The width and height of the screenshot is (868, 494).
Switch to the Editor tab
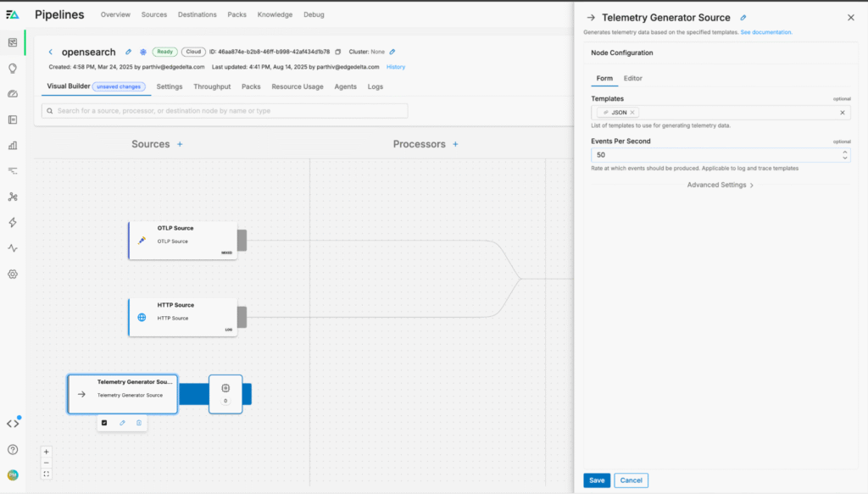tap(632, 78)
